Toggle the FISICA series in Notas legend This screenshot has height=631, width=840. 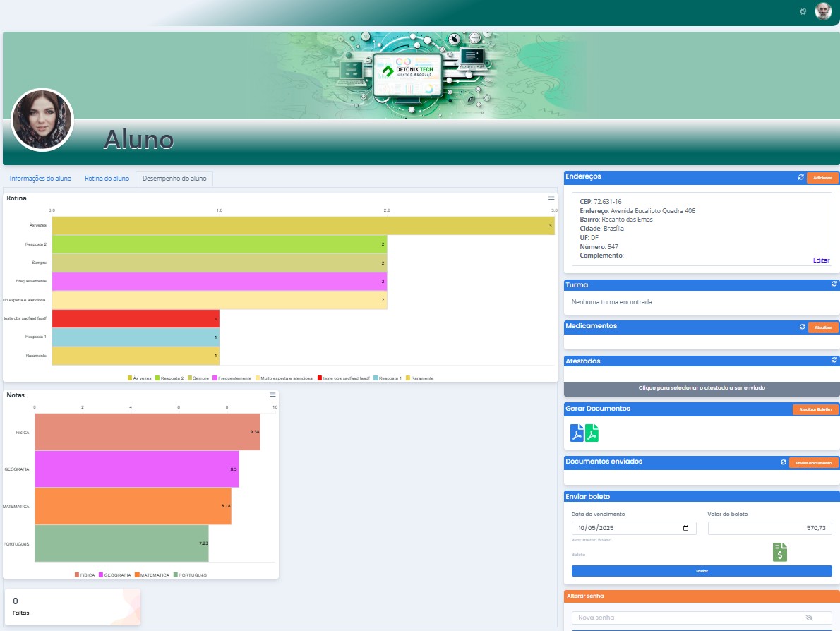click(85, 575)
